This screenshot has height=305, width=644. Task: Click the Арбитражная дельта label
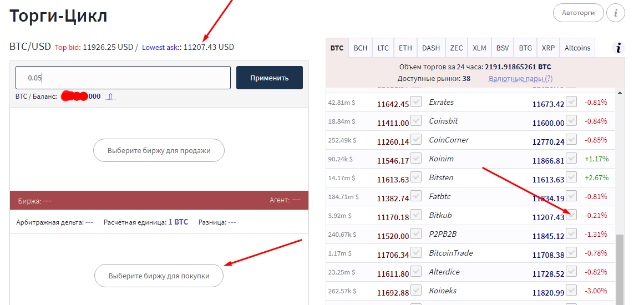point(50,222)
